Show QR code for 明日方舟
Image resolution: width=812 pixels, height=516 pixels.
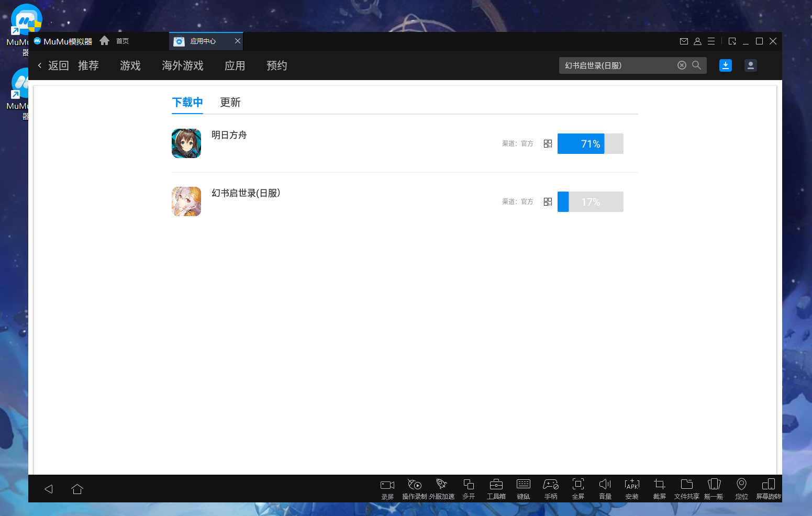coord(548,143)
